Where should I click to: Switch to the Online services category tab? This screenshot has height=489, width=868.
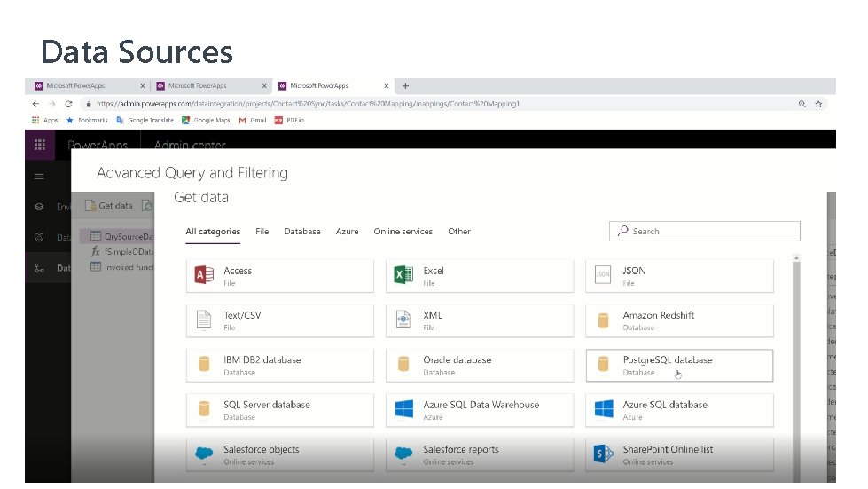tap(403, 232)
